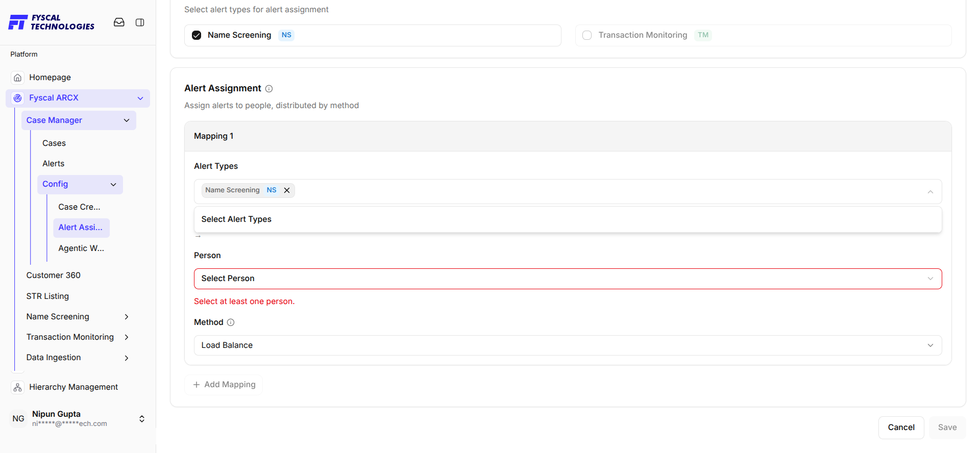
Task: Expand the Data Ingestion submenu
Action: 127,358
